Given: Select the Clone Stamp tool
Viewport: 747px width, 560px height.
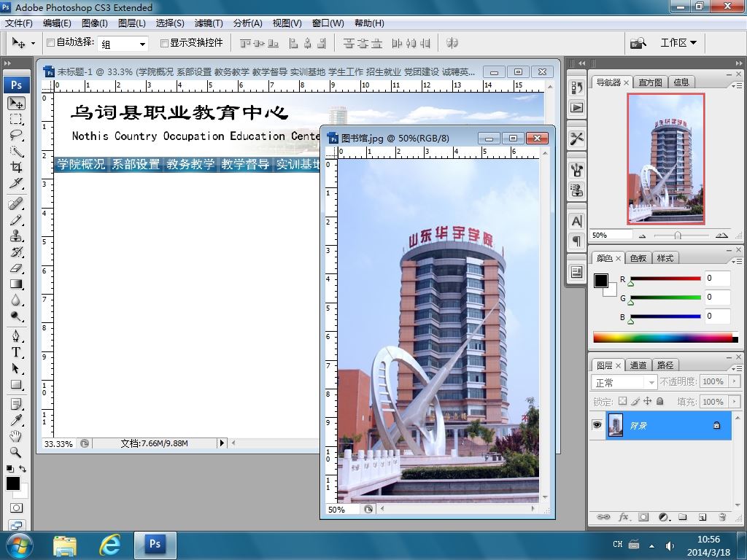Looking at the screenshot, I should [x=16, y=236].
